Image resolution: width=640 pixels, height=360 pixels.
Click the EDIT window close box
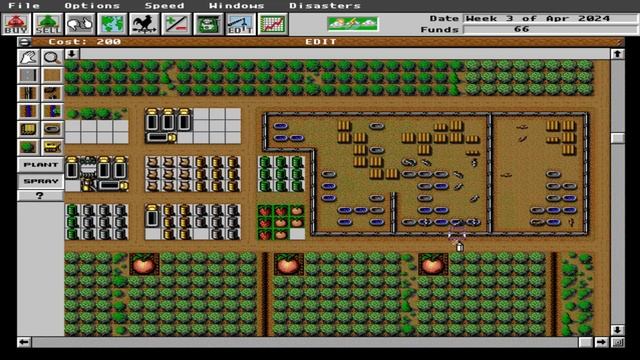tap(24, 42)
